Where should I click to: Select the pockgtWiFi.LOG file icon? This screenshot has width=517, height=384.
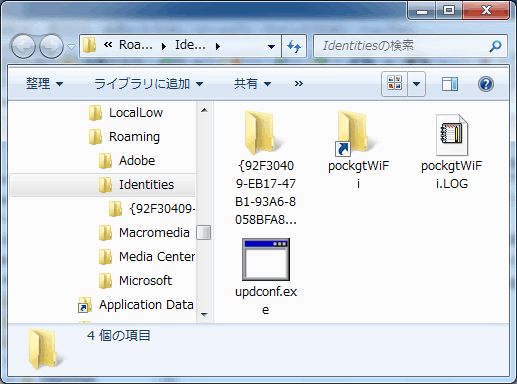(452, 135)
